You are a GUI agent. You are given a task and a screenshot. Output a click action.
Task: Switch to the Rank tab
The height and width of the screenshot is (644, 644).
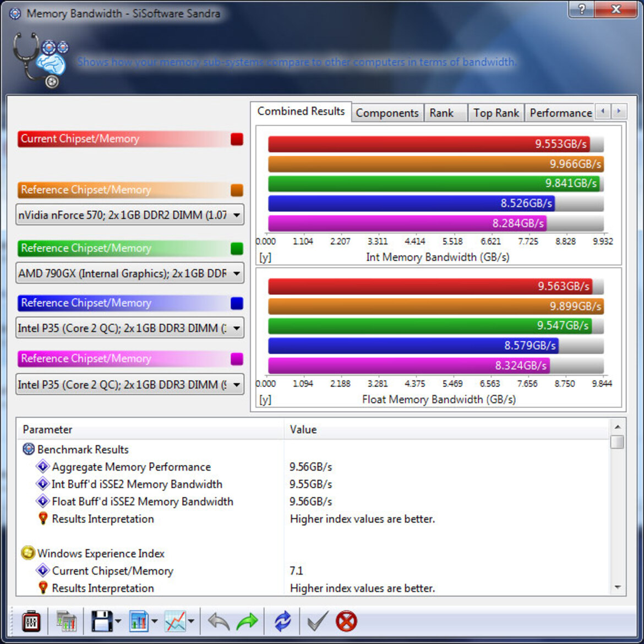pos(445,113)
